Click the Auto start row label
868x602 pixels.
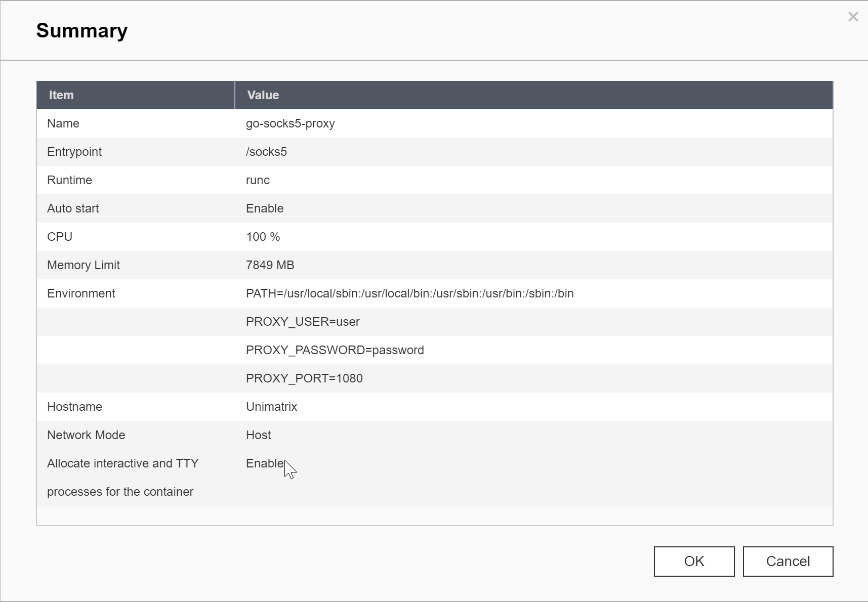click(x=73, y=208)
